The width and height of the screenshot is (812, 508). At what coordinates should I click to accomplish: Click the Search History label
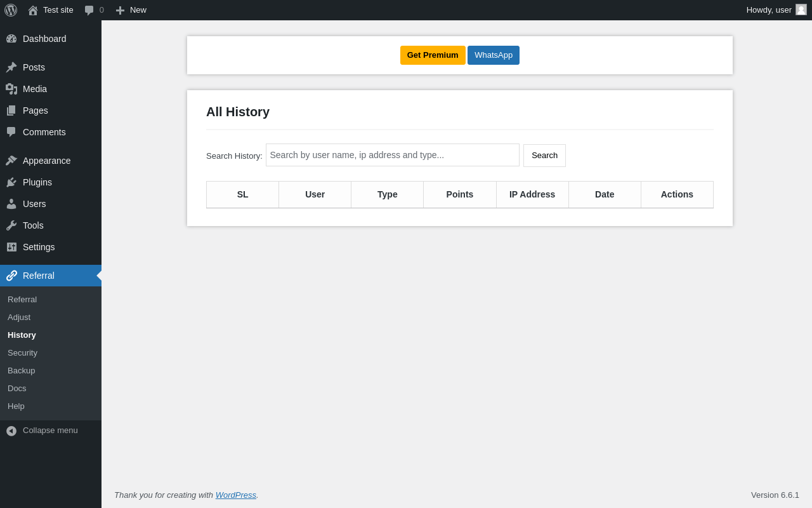(234, 156)
